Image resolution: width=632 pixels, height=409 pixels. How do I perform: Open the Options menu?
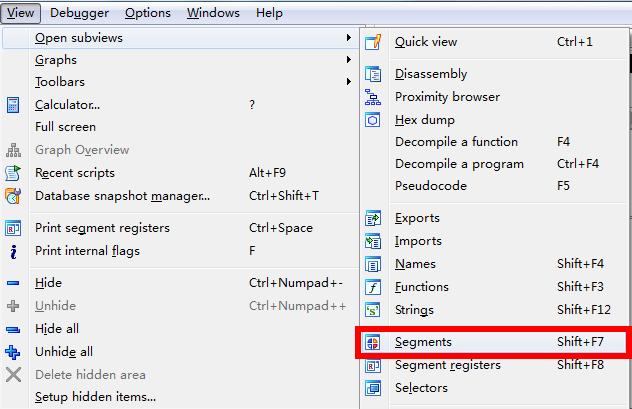148,13
